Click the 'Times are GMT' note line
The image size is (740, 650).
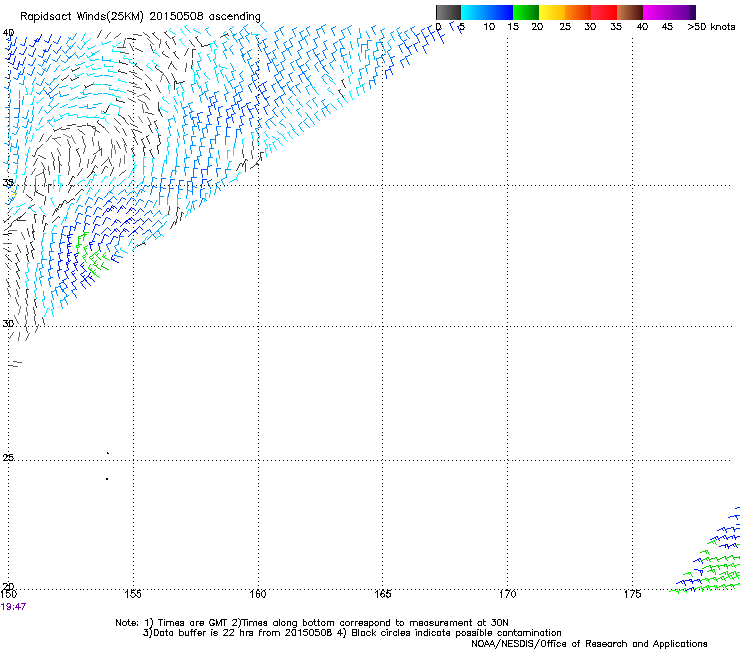311,623
